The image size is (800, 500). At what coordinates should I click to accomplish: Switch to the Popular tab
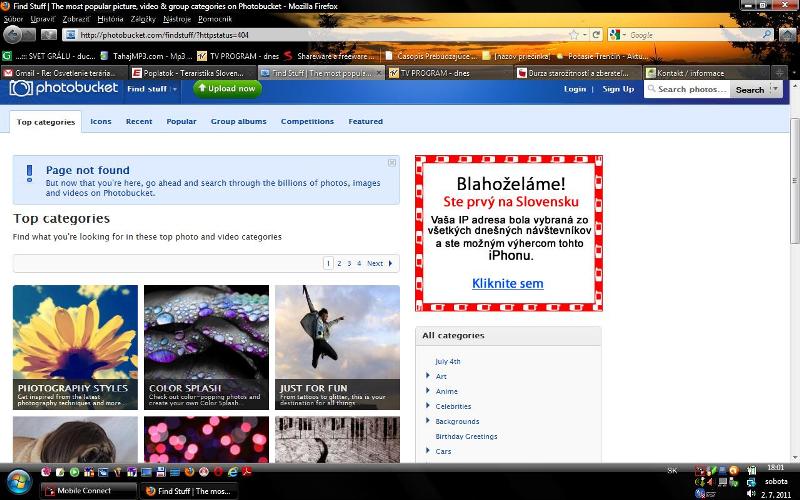tap(181, 121)
